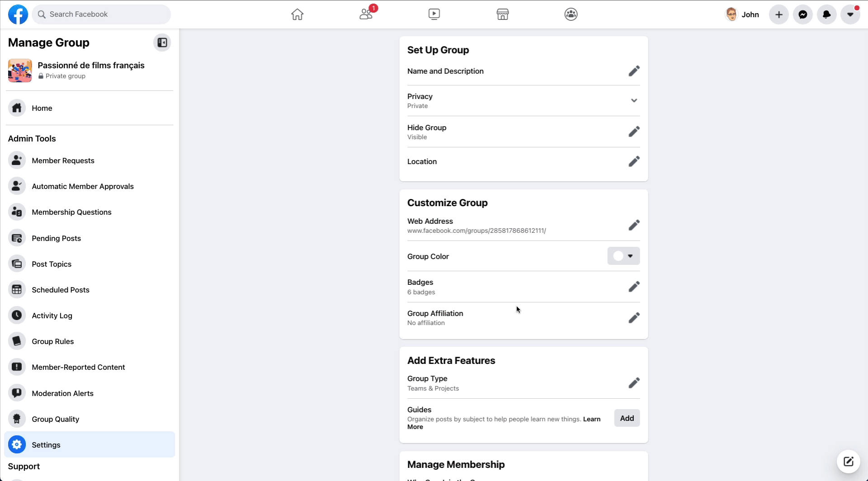Open the account menu dropdown arrow

(x=850, y=14)
